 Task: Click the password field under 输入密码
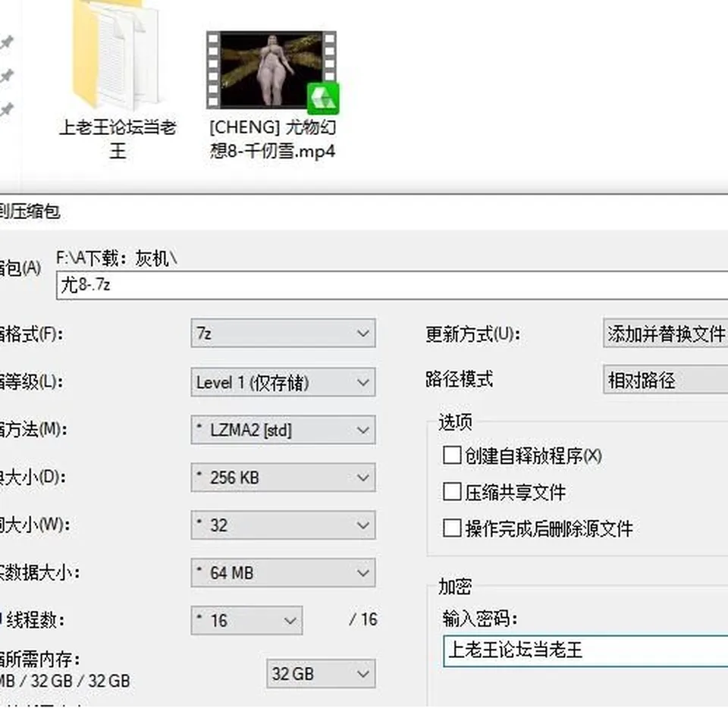coord(585,650)
